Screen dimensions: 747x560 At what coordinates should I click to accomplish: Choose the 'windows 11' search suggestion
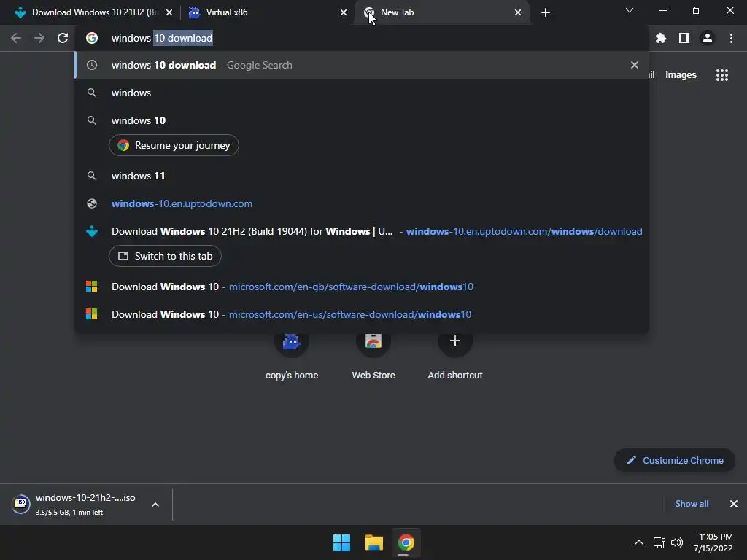click(362, 176)
